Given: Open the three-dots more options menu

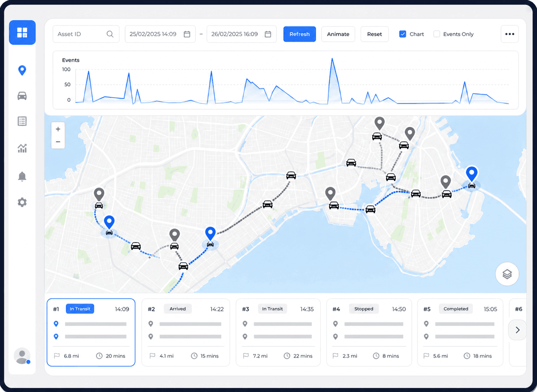Looking at the screenshot, I should [x=510, y=34].
